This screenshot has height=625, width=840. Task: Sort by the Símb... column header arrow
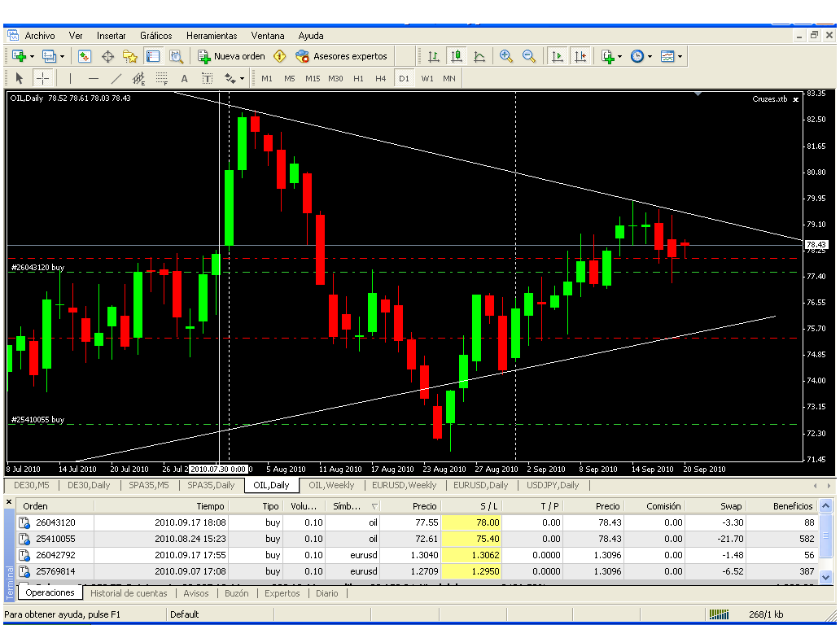pos(374,507)
